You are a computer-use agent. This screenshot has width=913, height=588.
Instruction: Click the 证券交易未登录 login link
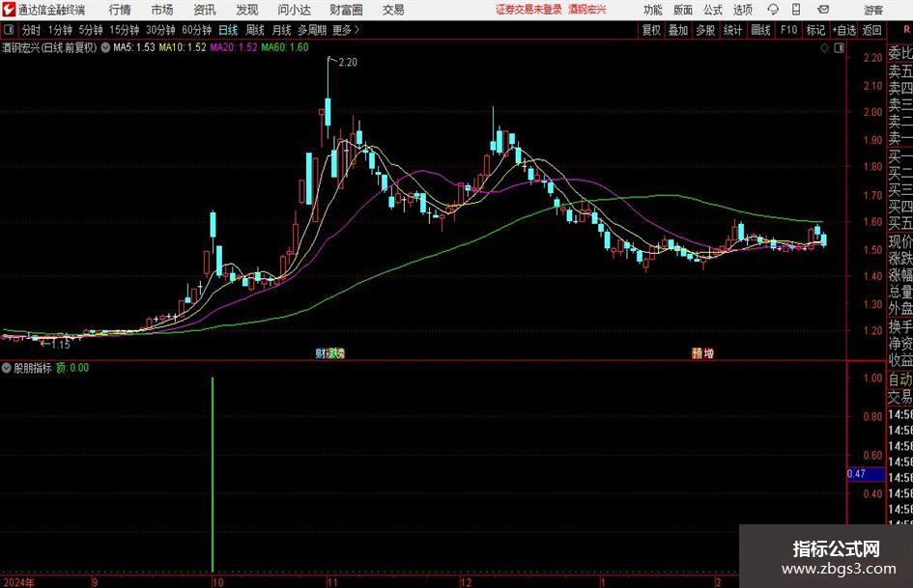coord(528,10)
